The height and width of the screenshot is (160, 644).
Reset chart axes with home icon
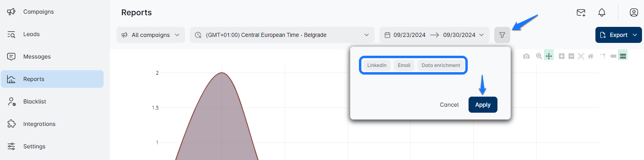coord(591,56)
